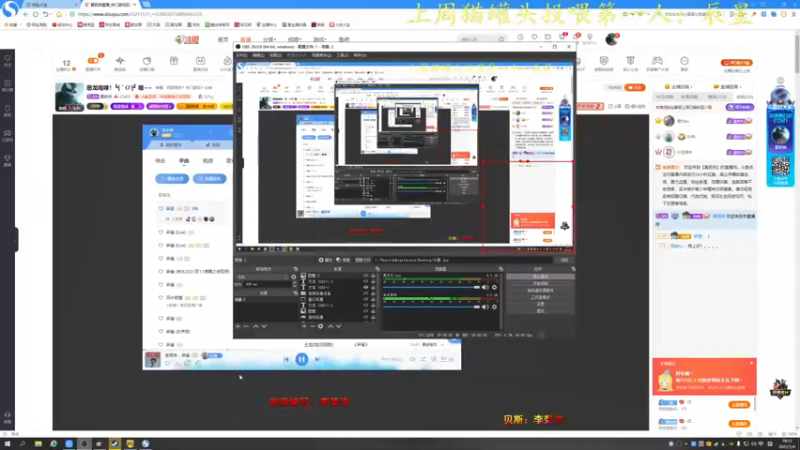Open 设置 button in OBS controls
This screenshot has width=800, height=450.
click(540, 304)
